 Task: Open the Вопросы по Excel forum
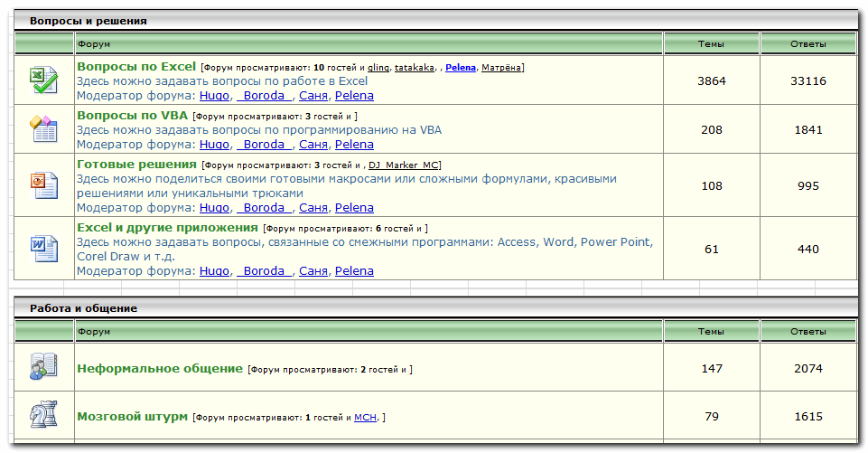(x=136, y=67)
